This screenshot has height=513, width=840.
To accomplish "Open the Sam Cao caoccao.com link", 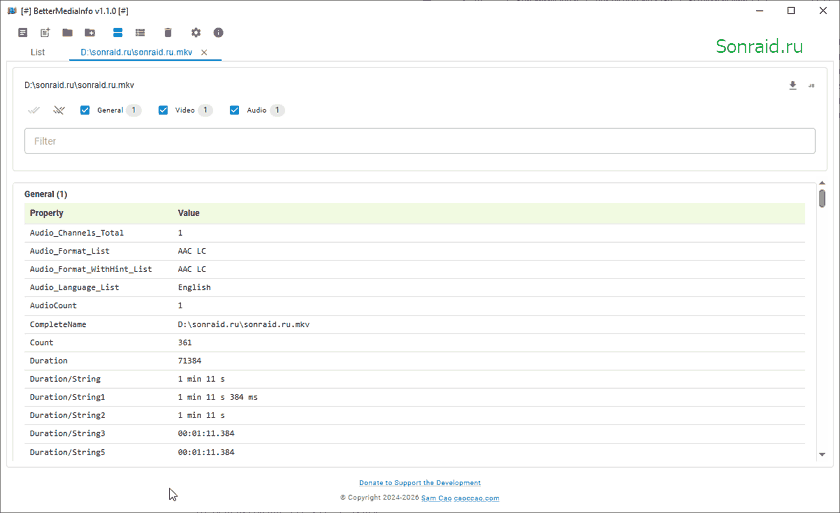I will (x=460, y=498).
